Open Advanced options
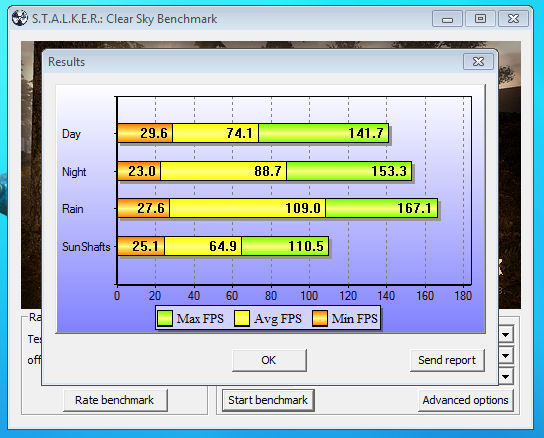 click(465, 400)
